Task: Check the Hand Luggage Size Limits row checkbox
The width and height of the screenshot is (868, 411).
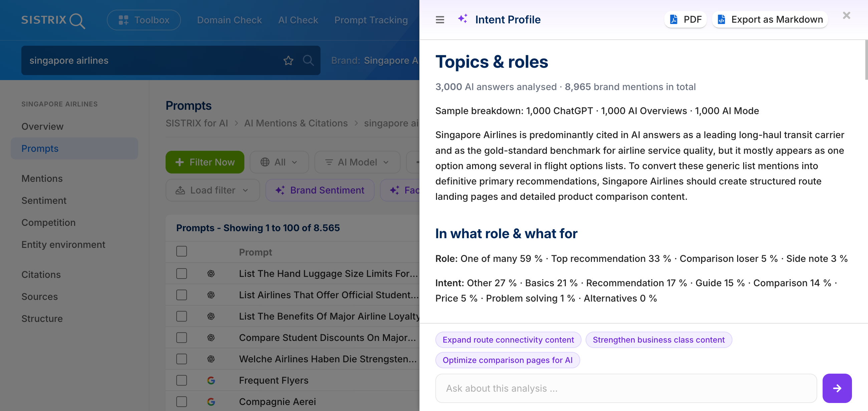Action: click(182, 274)
